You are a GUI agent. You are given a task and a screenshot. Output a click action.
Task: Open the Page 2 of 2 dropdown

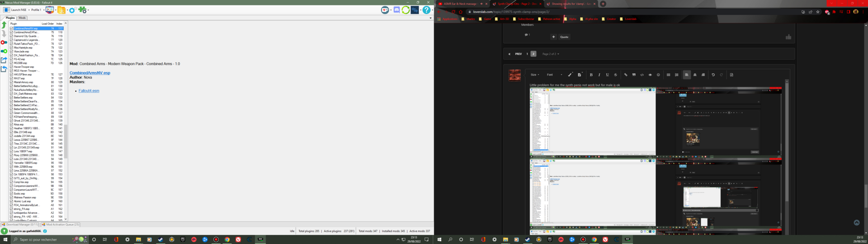(x=551, y=54)
